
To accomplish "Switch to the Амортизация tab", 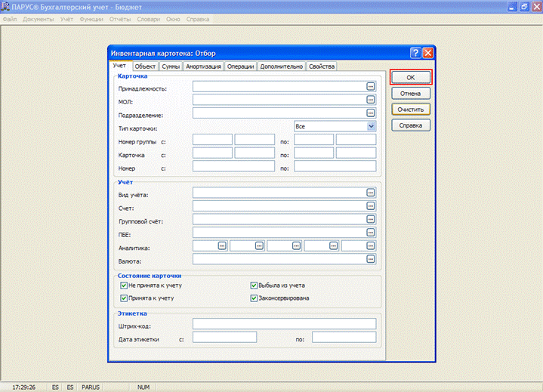I will (x=203, y=66).
